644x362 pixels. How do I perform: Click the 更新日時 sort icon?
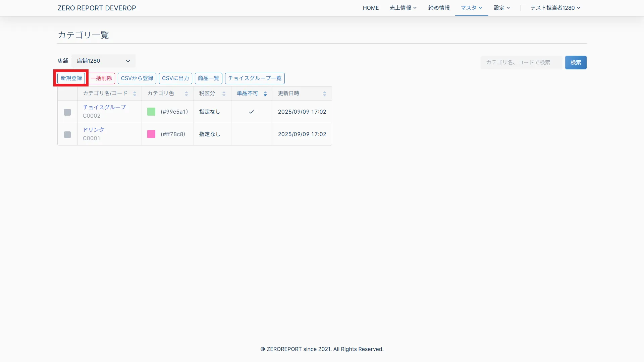pyautogui.click(x=324, y=94)
